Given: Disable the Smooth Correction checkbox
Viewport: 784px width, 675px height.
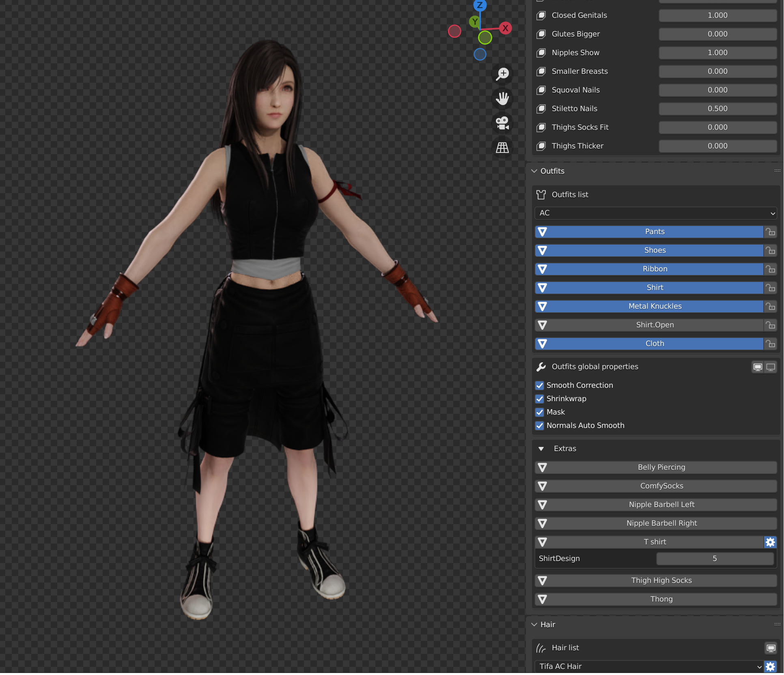Looking at the screenshot, I should (x=539, y=385).
